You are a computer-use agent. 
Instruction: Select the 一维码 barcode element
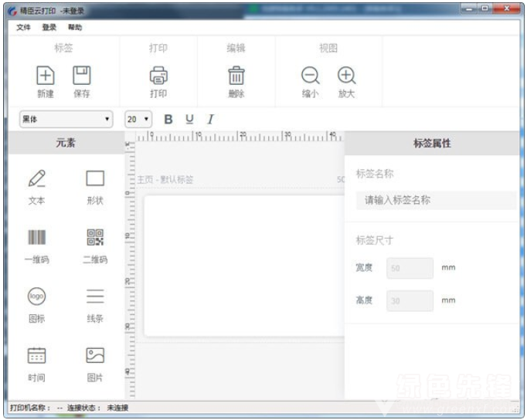36,246
